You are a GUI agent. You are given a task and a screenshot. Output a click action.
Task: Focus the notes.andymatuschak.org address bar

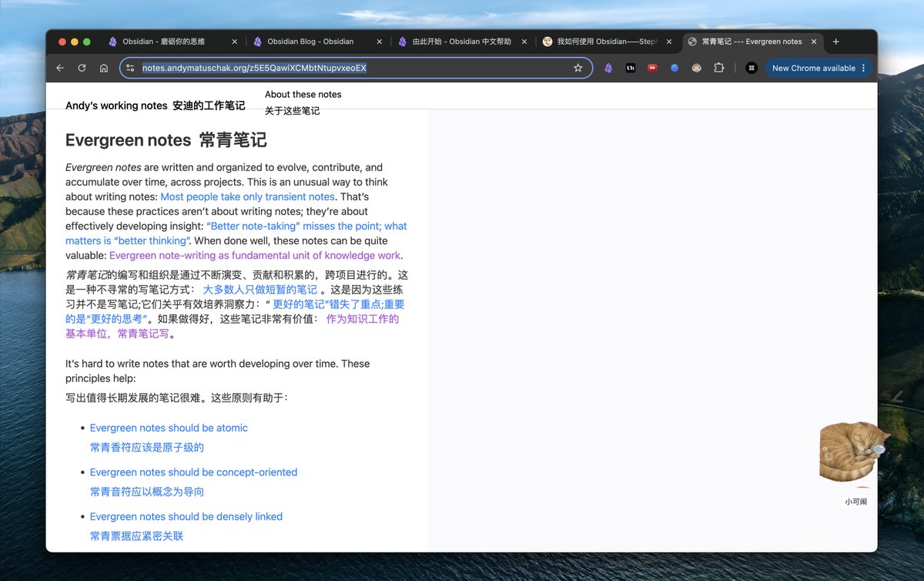click(x=354, y=68)
